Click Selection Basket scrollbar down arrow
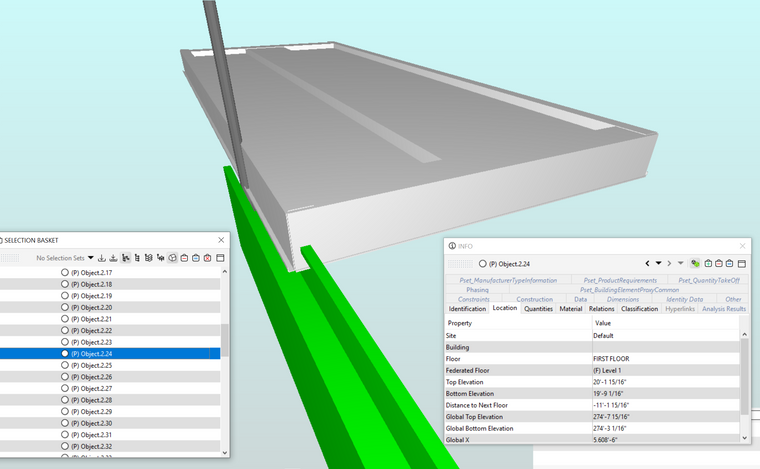The height and width of the screenshot is (469, 760). coord(224,453)
